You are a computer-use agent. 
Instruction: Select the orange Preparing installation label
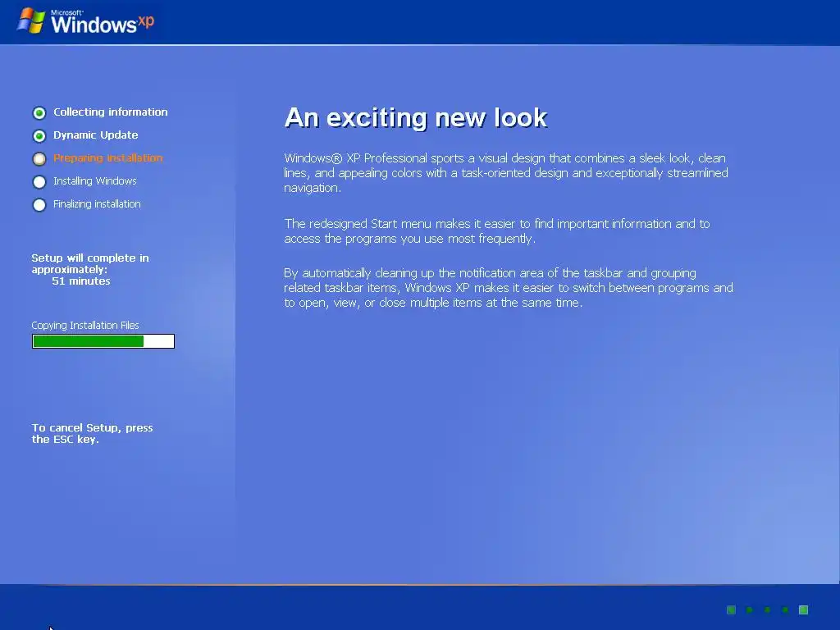click(x=107, y=158)
